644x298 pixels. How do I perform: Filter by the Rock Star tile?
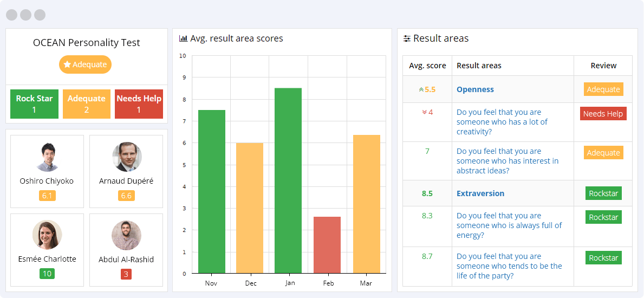pos(34,104)
